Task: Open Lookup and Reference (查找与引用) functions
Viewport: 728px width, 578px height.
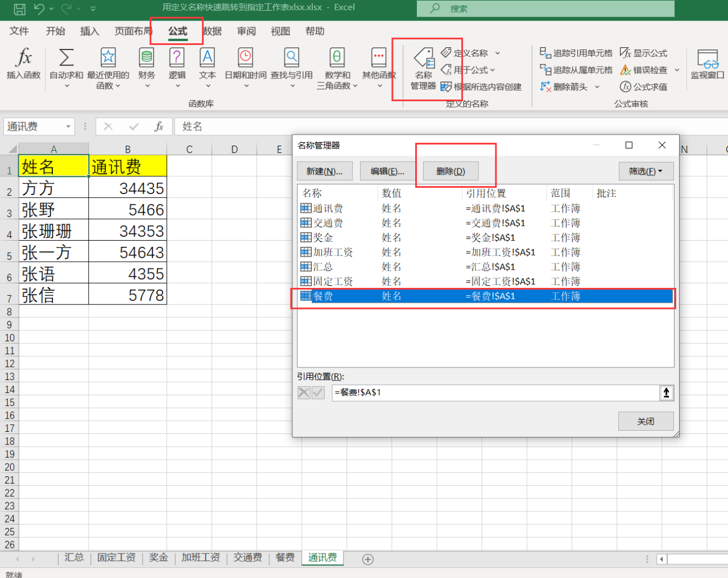Action: pyautogui.click(x=292, y=68)
